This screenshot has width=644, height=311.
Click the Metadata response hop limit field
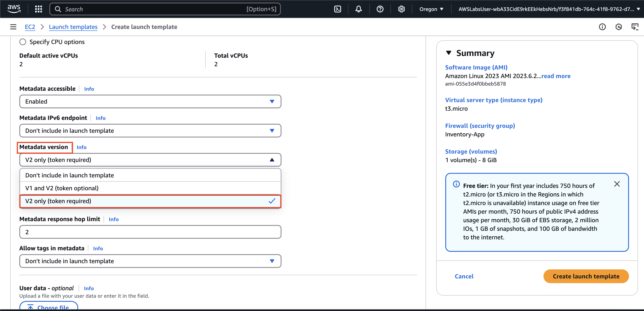[x=150, y=232]
